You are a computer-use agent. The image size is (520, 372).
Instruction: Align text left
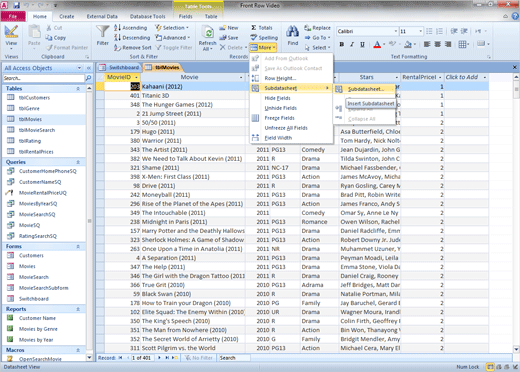point(427,44)
